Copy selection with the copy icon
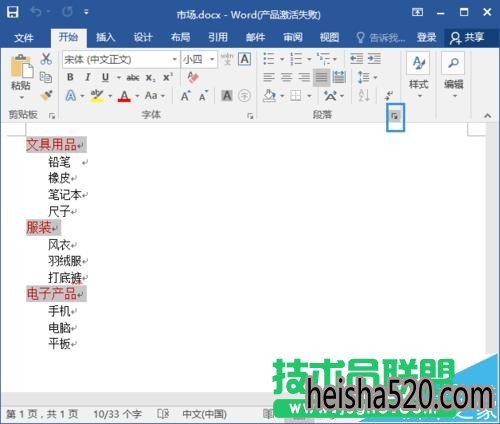Image resolution: width=500 pixels, height=424 pixels. click(x=46, y=77)
